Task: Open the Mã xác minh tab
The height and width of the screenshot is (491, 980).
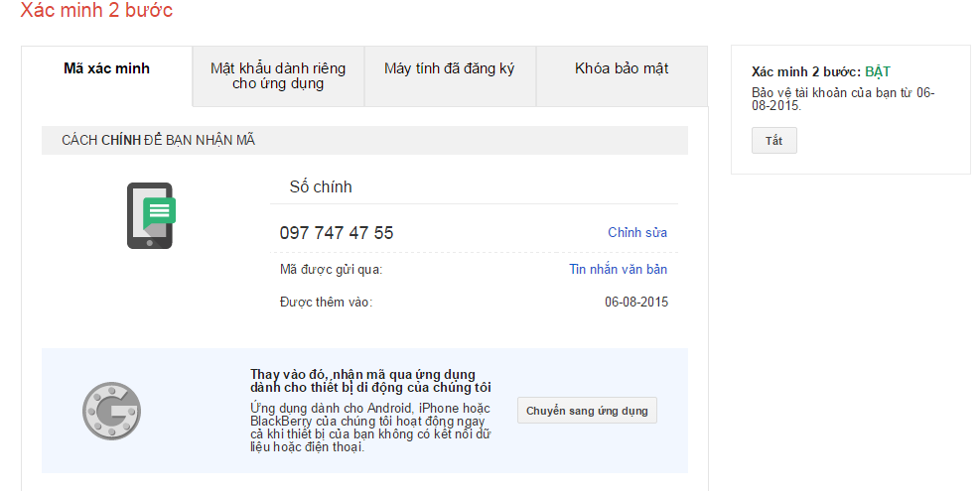Action: coord(106,69)
